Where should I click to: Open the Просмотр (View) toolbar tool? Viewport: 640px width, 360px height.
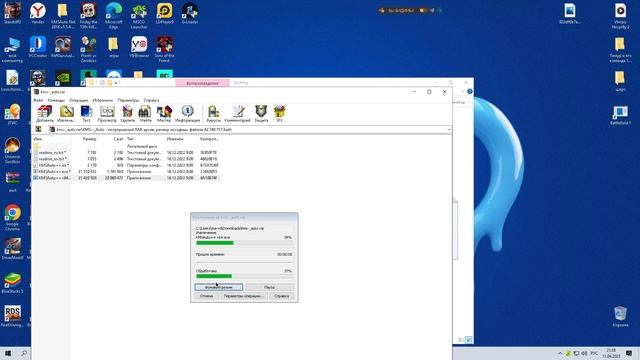pos(107,113)
